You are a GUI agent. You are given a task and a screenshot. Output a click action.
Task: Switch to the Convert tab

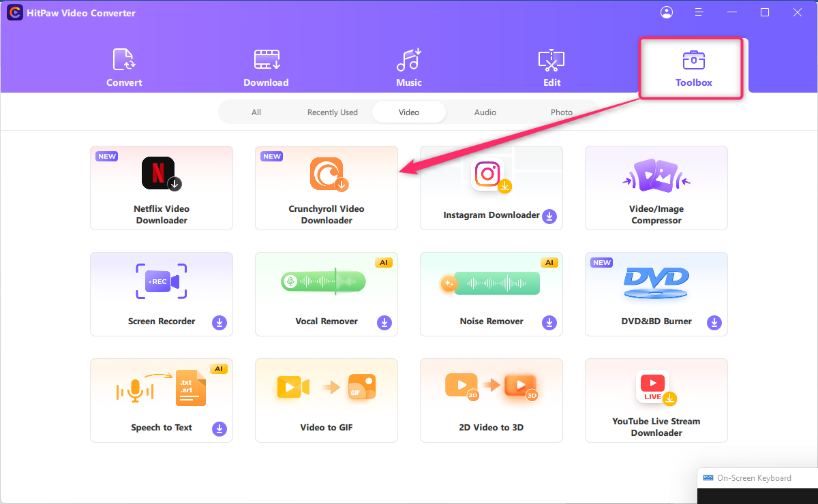pos(124,68)
